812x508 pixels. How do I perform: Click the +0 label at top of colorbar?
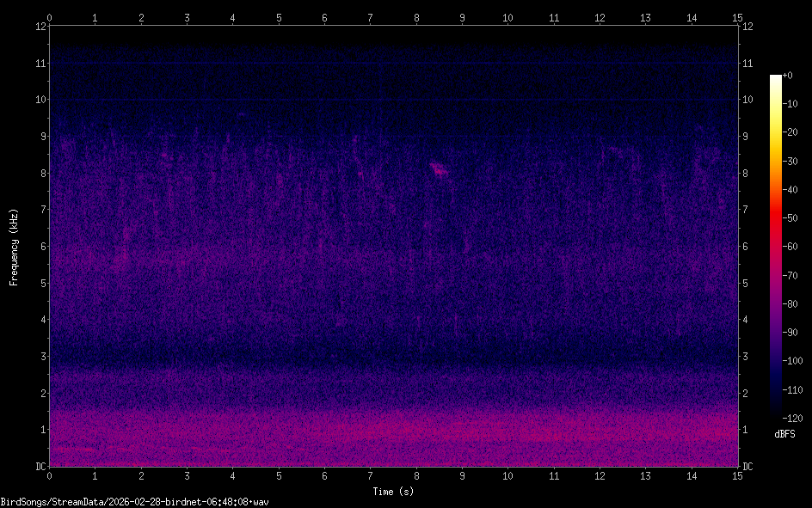click(789, 76)
